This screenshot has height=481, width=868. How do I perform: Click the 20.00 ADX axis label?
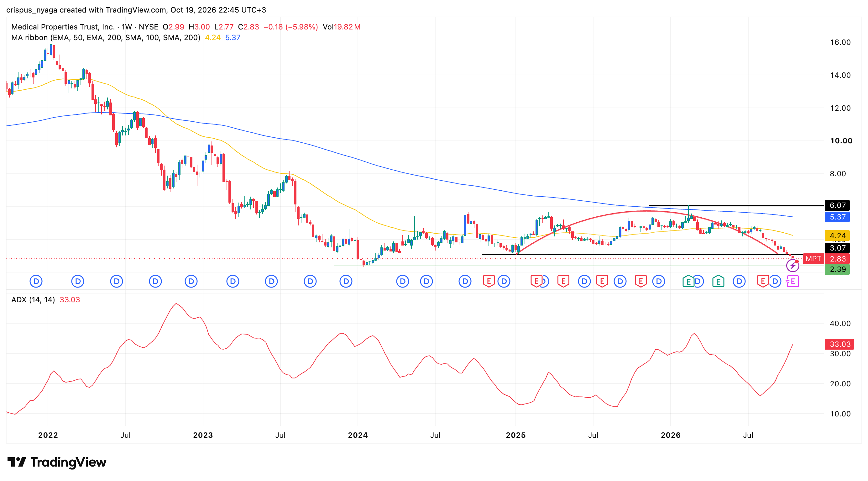click(840, 383)
